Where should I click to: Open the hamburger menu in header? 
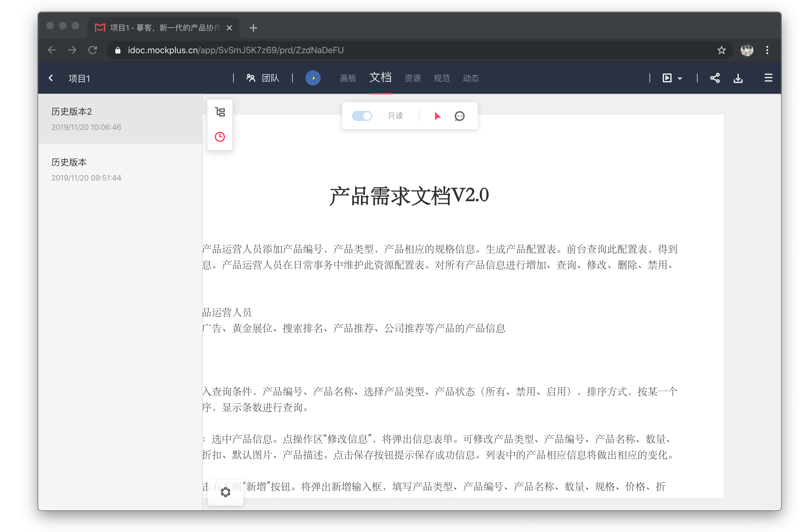pos(768,78)
